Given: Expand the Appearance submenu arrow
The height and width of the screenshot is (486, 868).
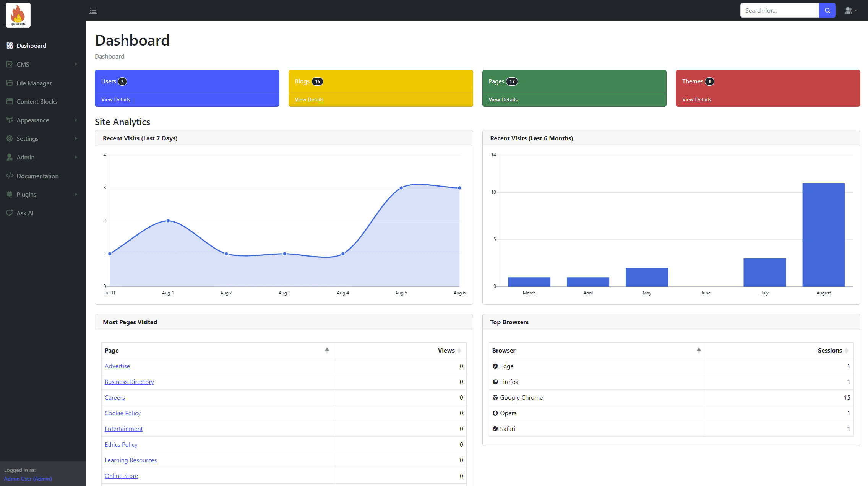Looking at the screenshot, I should (x=76, y=120).
